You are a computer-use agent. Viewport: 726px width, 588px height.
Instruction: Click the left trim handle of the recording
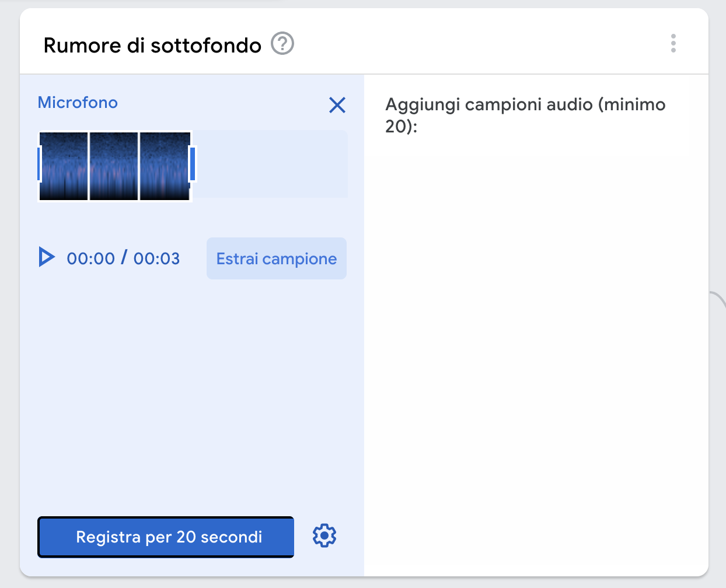point(39,164)
